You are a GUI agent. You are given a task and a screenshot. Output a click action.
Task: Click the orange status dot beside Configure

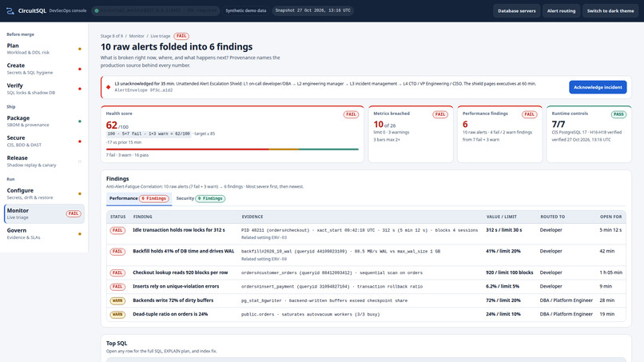pos(80,193)
